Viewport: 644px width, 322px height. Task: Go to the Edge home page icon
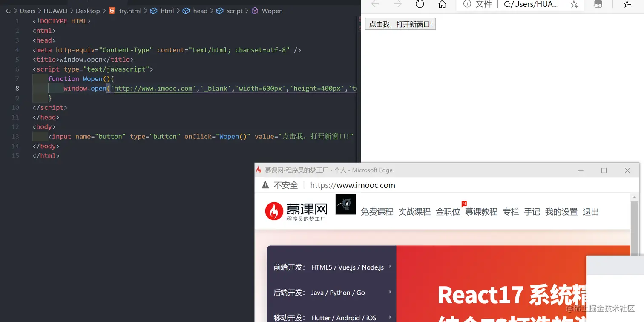[x=442, y=4]
